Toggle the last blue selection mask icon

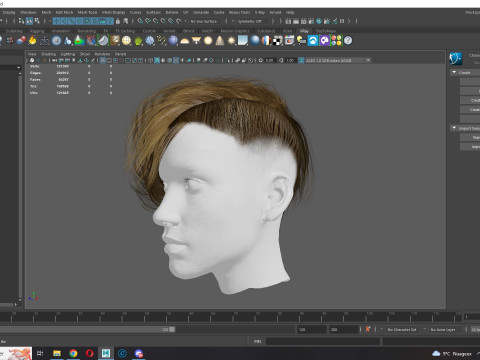click(x=110, y=21)
